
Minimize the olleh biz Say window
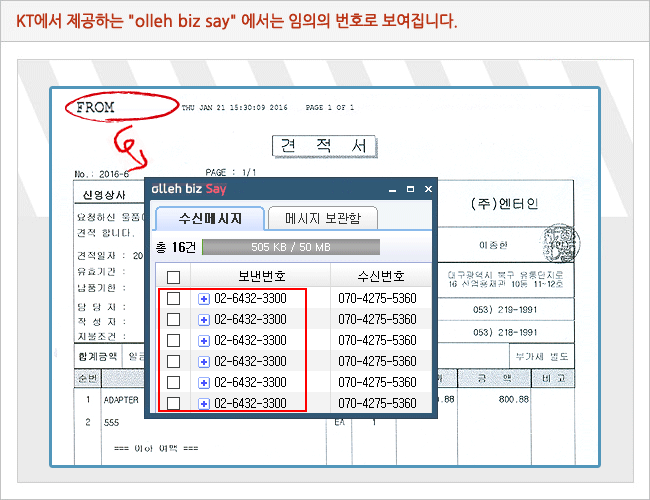(393, 190)
